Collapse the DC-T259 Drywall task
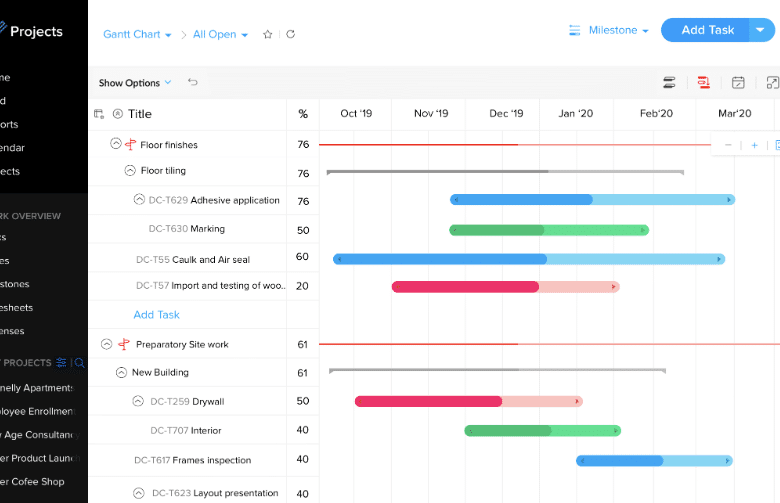Viewport: 780px width, 503px height. [x=138, y=402]
